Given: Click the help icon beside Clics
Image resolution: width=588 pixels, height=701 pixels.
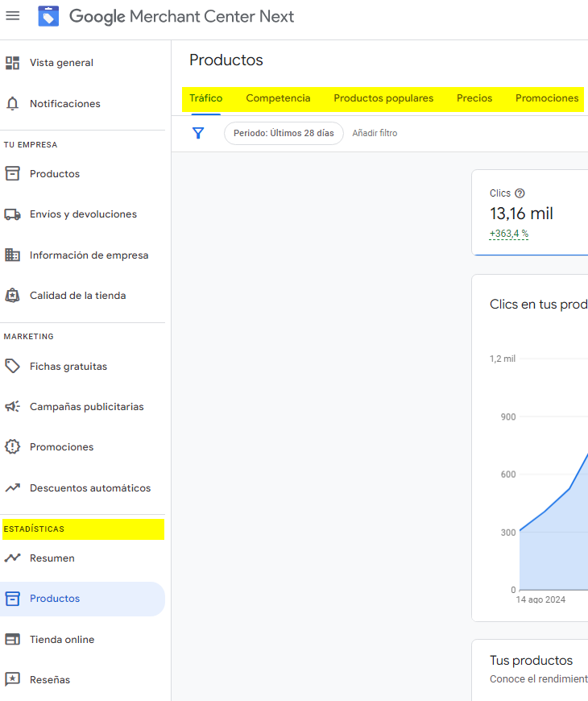Looking at the screenshot, I should coord(520,193).
